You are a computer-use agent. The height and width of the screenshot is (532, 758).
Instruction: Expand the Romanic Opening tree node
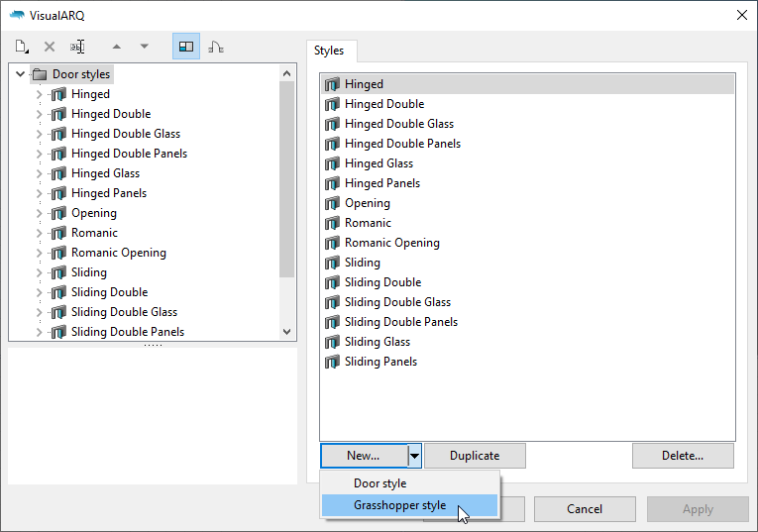(40, 253)
